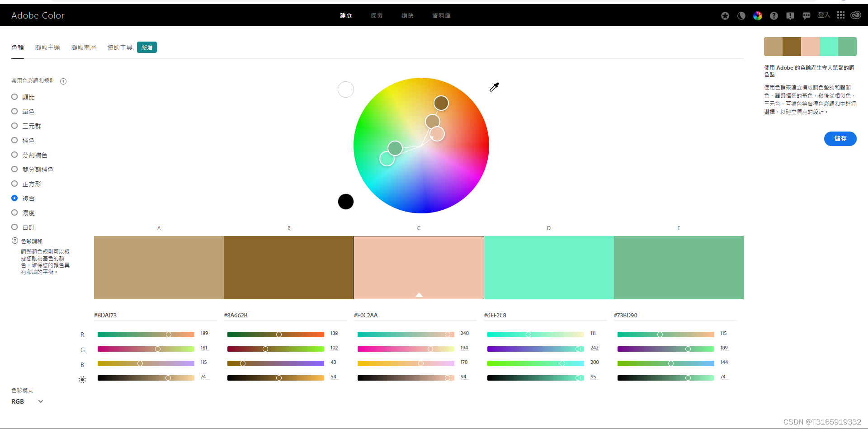868x429 pixels.
Task: Click R value 189 for swatch A
Action: click(204, 334)
